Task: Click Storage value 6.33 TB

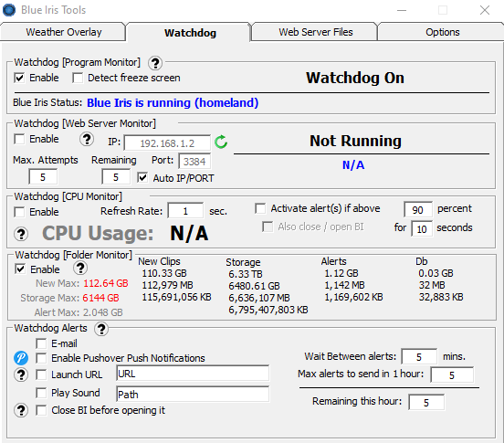Action: coord(246,274)
